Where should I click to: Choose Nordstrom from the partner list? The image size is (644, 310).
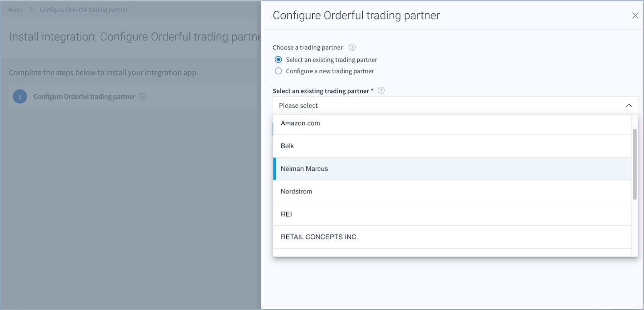click(452, 191)
